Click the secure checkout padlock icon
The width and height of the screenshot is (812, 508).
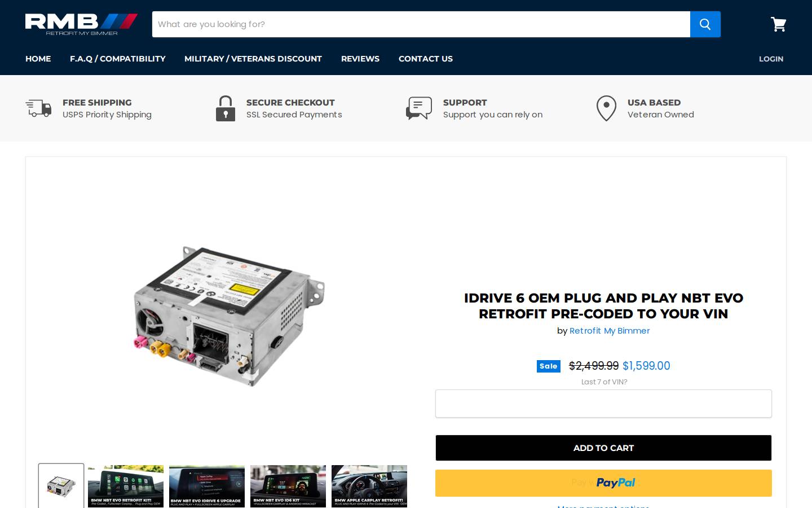226,108
